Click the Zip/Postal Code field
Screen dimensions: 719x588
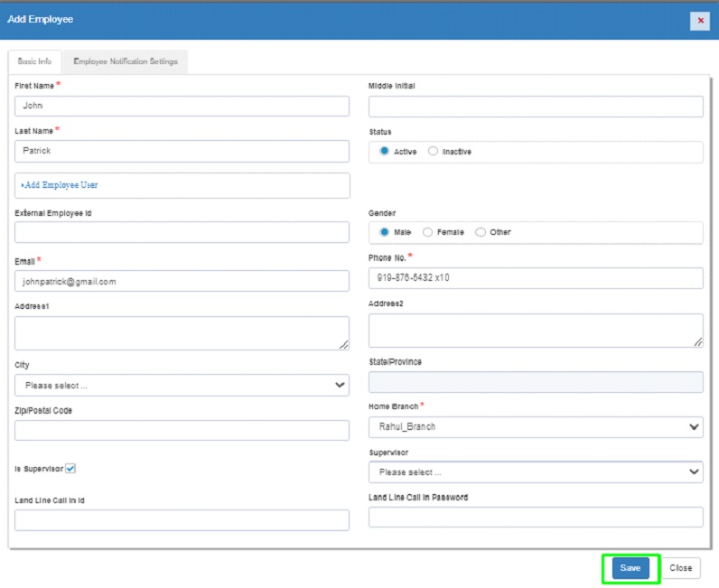182,430
